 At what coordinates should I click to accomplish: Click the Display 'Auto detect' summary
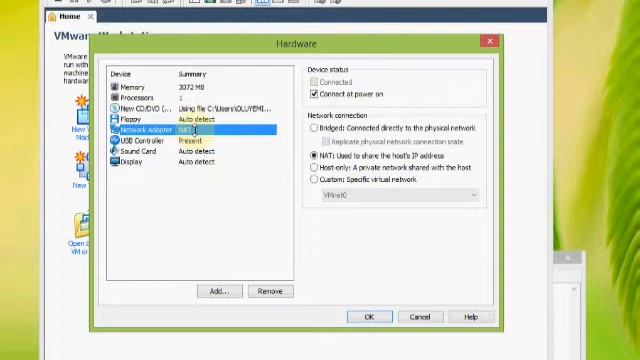197,162
